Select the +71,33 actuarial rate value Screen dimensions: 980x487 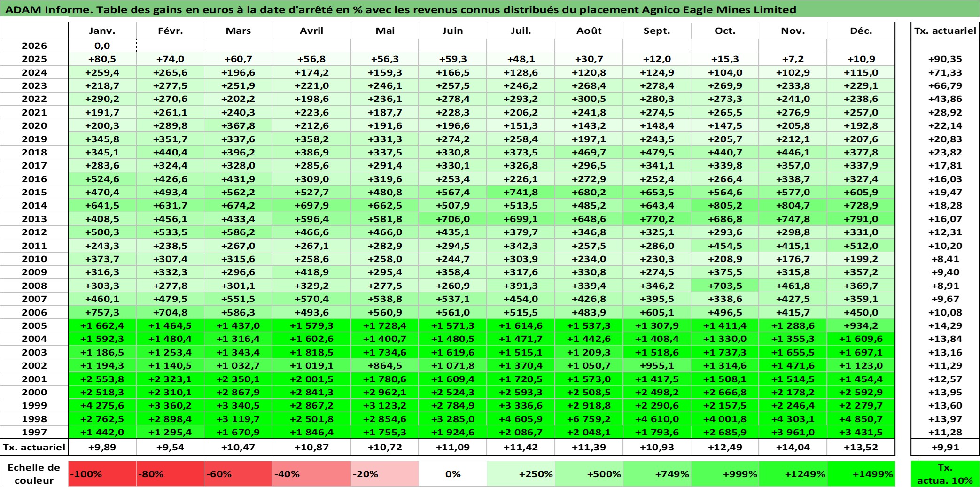[945, 72]
